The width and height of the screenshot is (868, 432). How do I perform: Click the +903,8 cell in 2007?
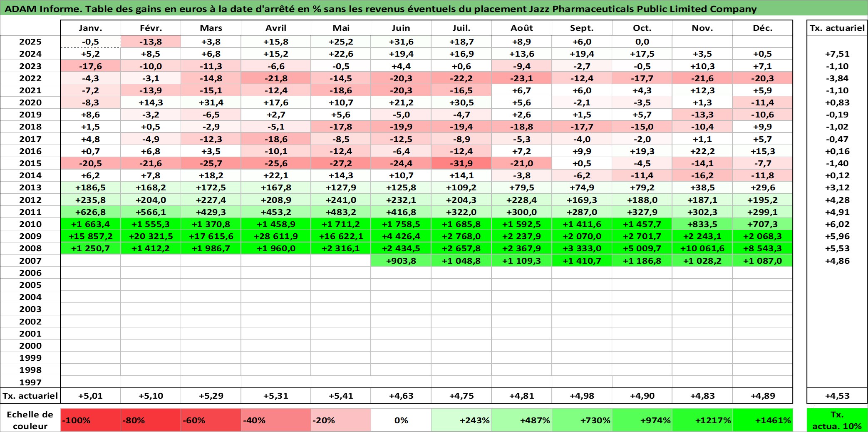pos(401,261)
